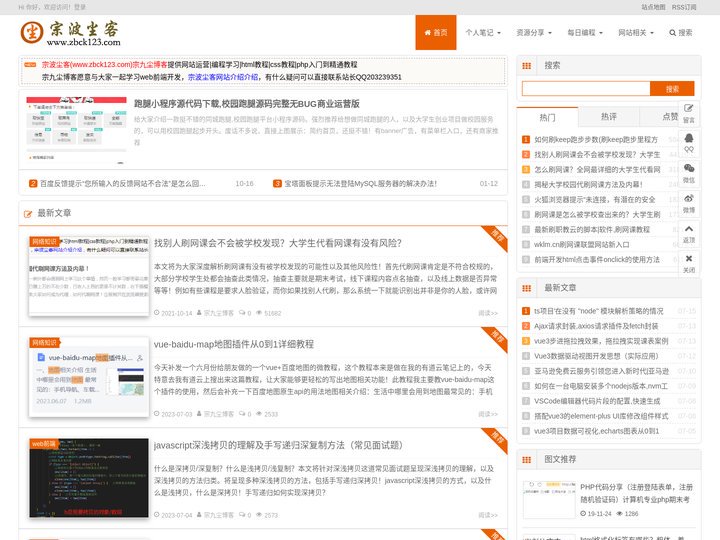The height and width of the screenshot is (540, 720).
Task: Open the 宝塔面板提示无法登陆MySQL article link
Action: [x=360, y=184]
